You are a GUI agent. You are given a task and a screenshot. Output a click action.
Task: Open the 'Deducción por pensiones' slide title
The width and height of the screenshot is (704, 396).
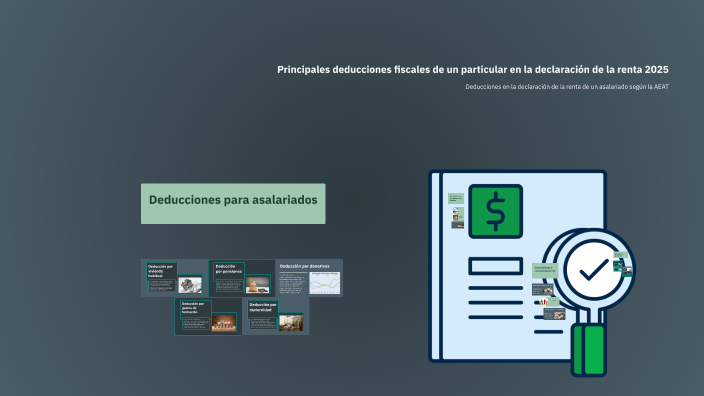click(229, 268)
